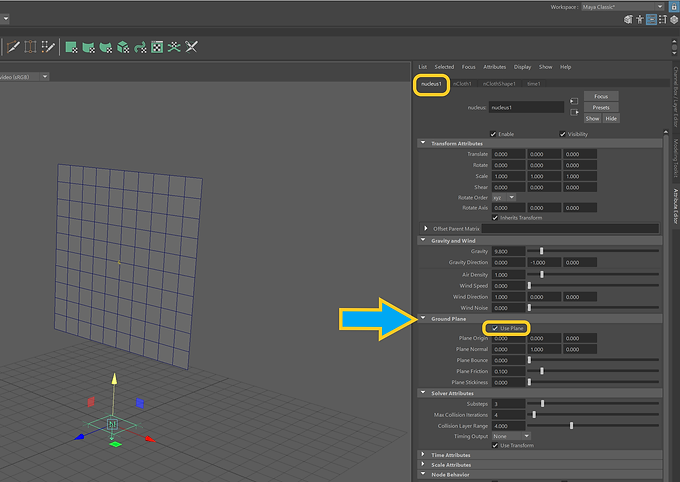Open the UV Editor from shelf
The width and height of the screenshot is (680, 482).
157,47
